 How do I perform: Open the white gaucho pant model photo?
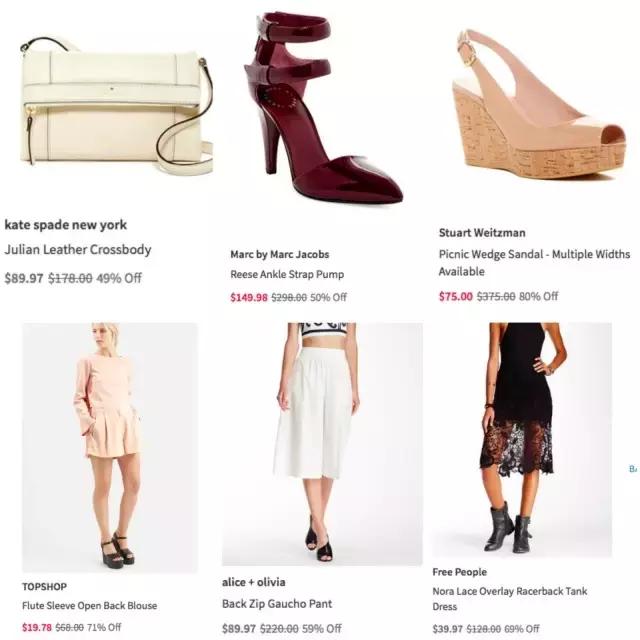click(x=322, y=444)
